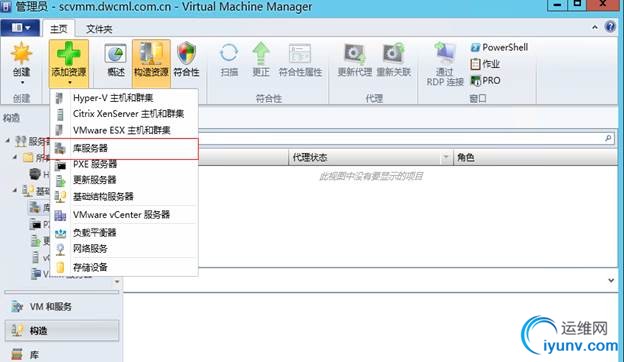Click the search magnifier in the search box

[x=608, y=138]
